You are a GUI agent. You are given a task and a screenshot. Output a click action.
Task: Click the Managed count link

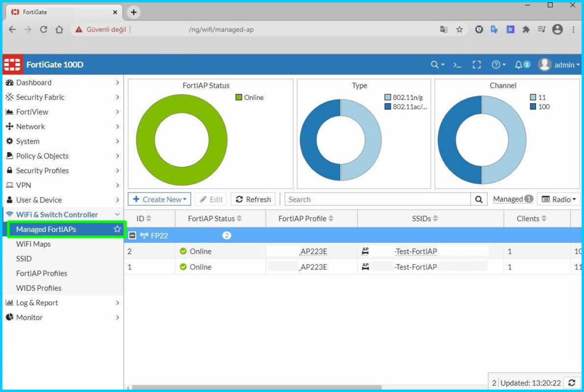(x=513, y=199)
